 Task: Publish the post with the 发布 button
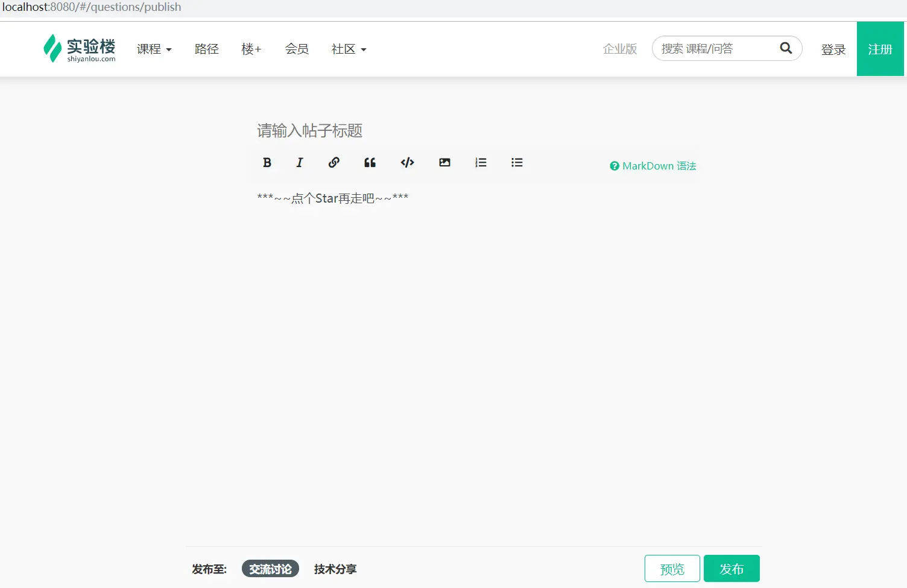pyautogui.click(x=732, y=568)
